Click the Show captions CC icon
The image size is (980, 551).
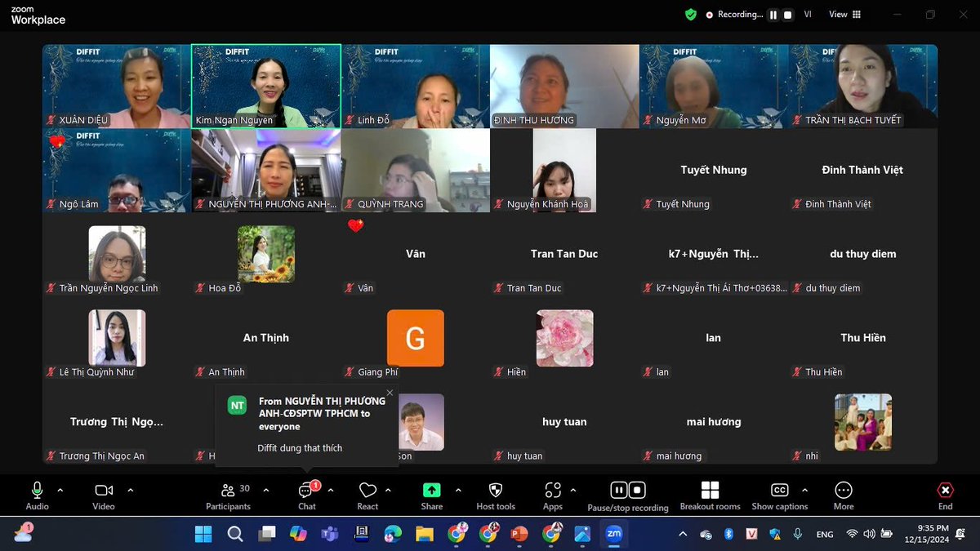tap(780, 490)
